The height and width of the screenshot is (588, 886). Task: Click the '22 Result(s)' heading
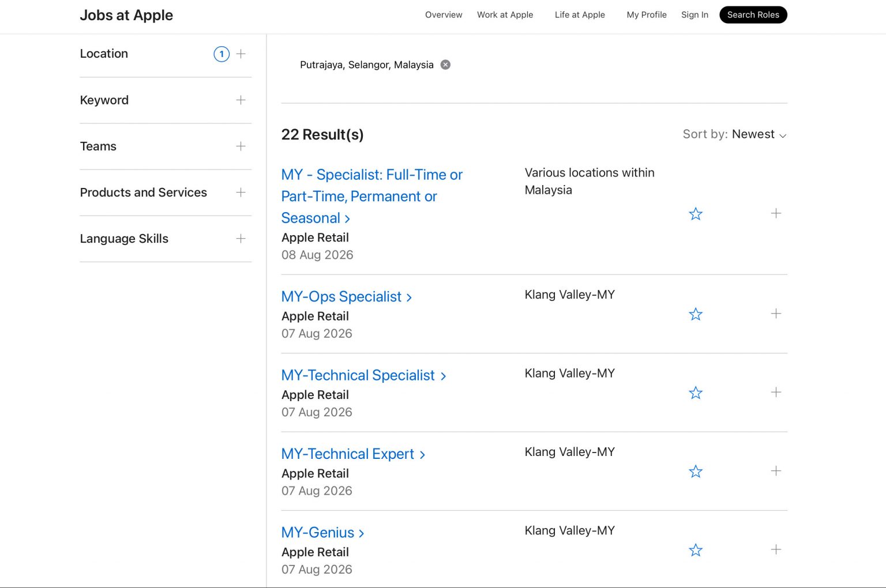322,134
